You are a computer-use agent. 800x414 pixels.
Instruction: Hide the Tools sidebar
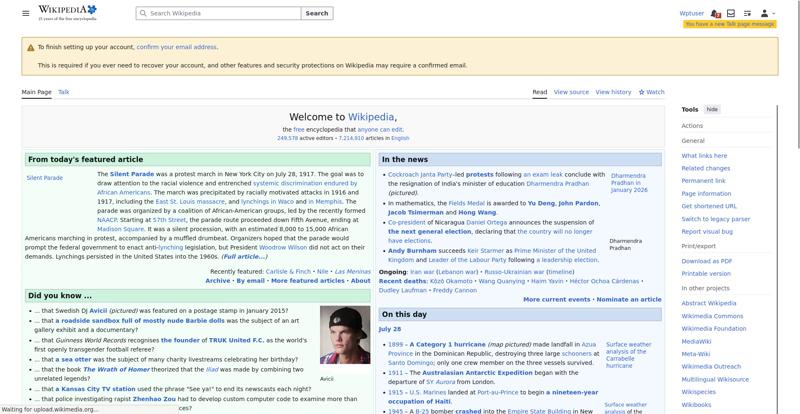[x=712, y=109]
